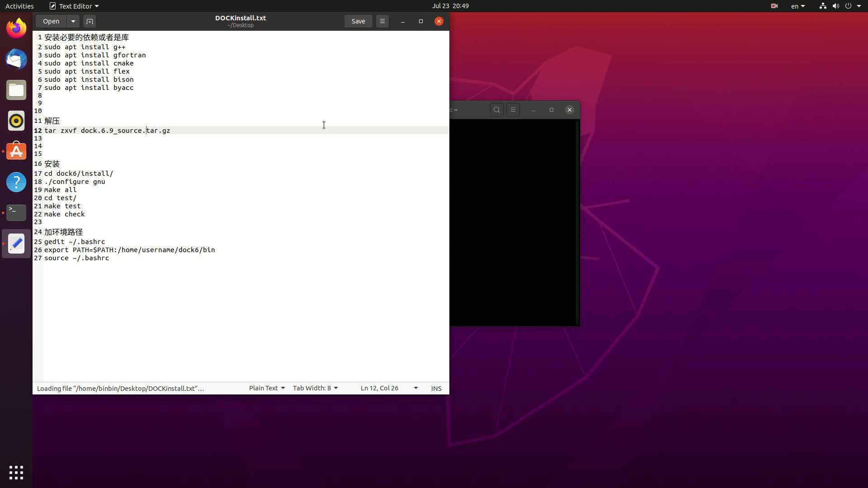Image resolution: width=868 pixels, height=488 pixels.
Task: Toggle the network status icon
Action: pos(822,5)
